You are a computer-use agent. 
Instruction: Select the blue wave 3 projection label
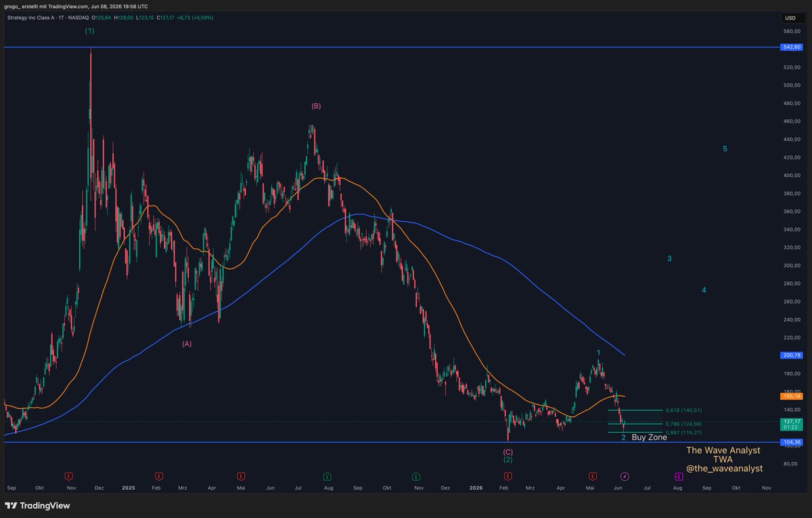coord(669,258)
